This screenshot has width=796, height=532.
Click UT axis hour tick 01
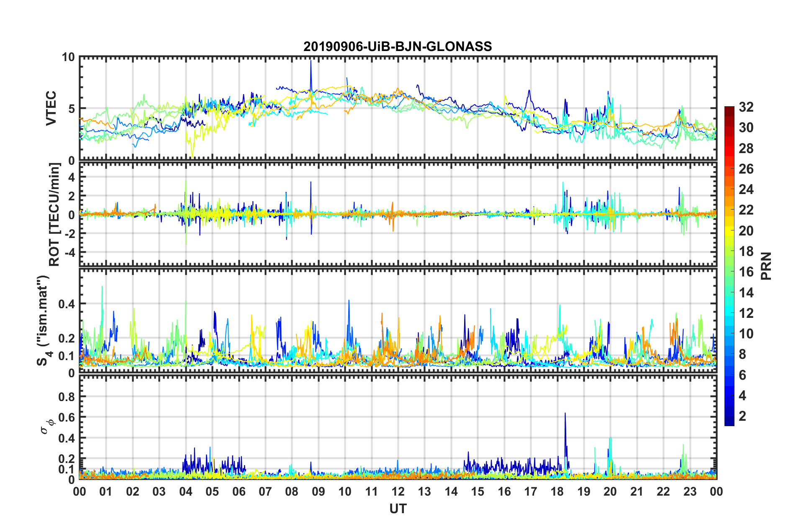click(106, 491)
